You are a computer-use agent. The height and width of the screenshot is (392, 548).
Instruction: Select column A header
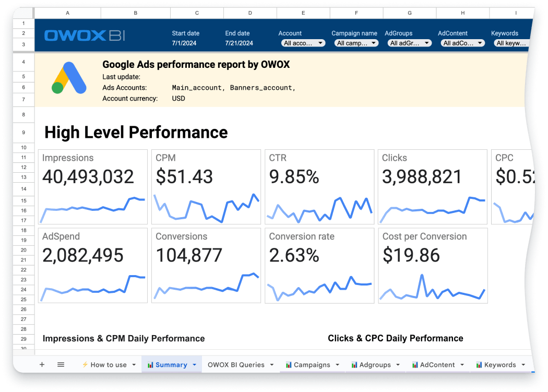pos(68,13)
